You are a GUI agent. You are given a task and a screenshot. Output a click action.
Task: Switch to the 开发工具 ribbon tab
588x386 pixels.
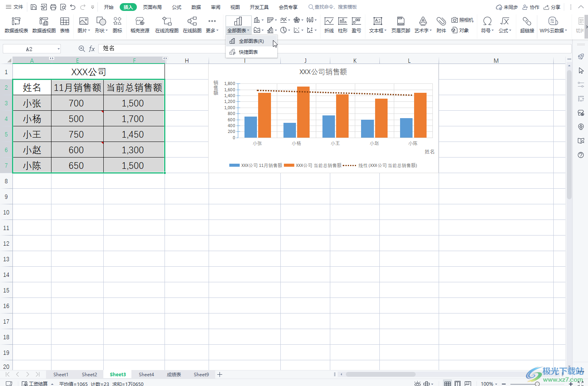pos(259,7)
